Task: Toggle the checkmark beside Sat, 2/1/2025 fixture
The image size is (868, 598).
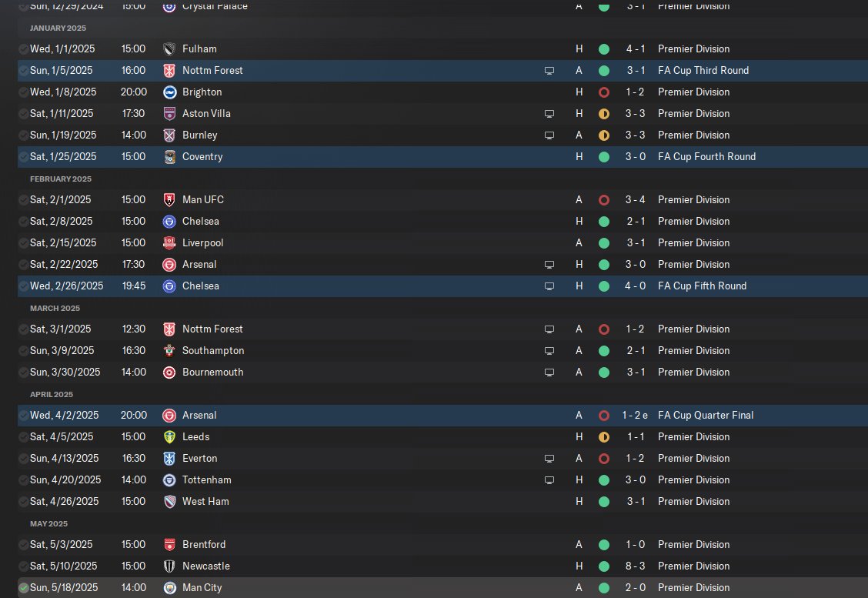Action: pos(23,200)
